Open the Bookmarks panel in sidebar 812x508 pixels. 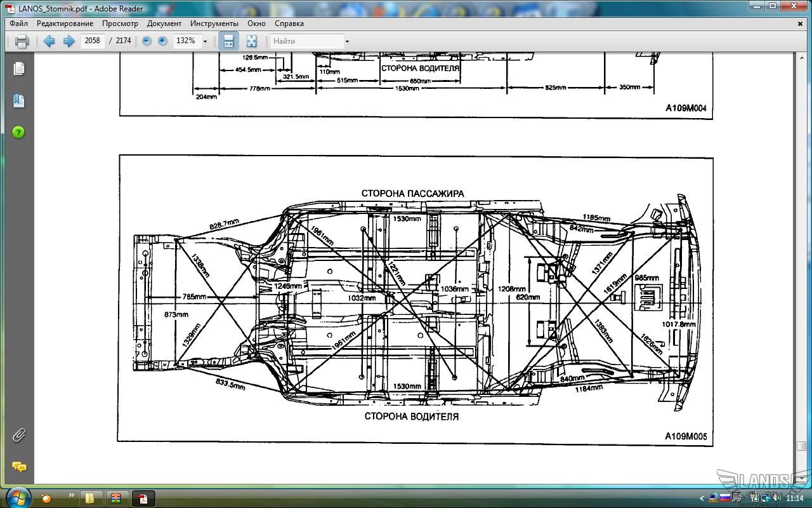tap(19, 100)
